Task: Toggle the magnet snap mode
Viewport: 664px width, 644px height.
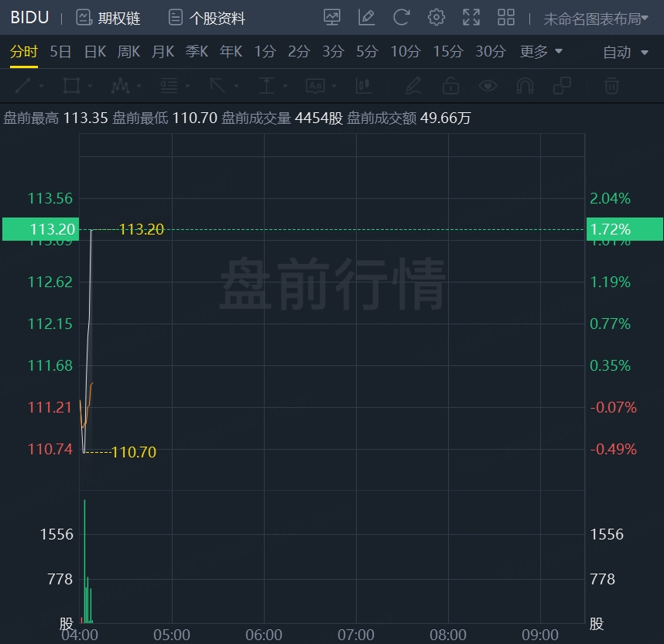Action: point(525,86)
